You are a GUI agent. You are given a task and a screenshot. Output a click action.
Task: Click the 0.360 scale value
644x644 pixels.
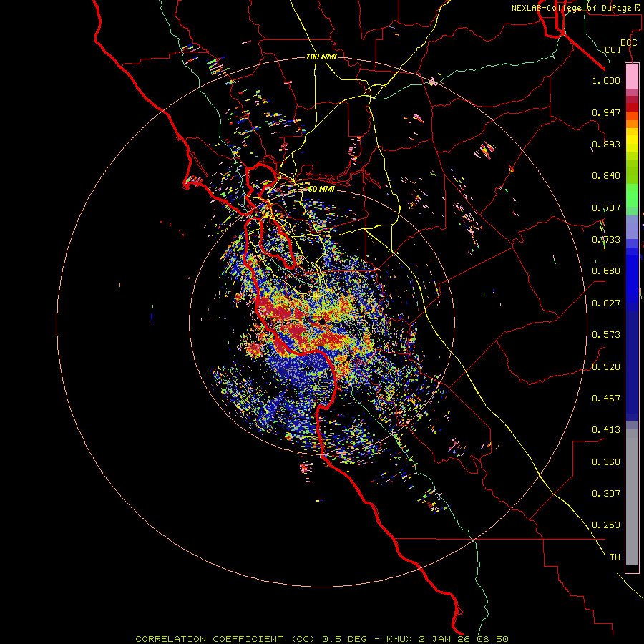(x=606, y=462)
